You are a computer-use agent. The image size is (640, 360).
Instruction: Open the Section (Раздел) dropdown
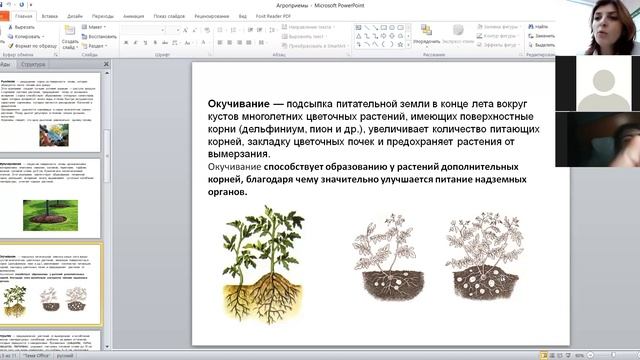pos(95,46)
